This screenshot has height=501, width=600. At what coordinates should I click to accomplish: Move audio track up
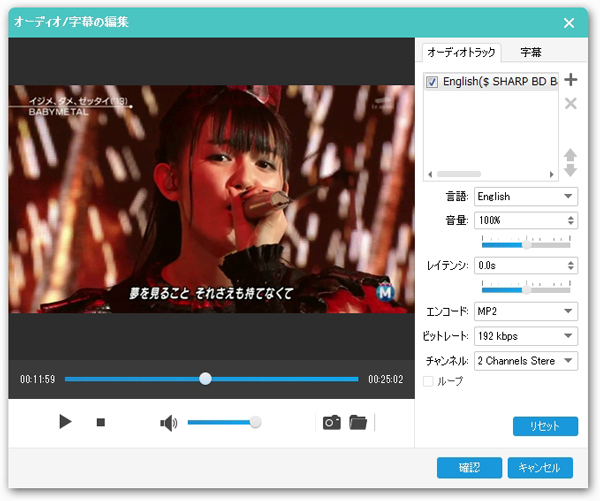click(x=570, y=155)
